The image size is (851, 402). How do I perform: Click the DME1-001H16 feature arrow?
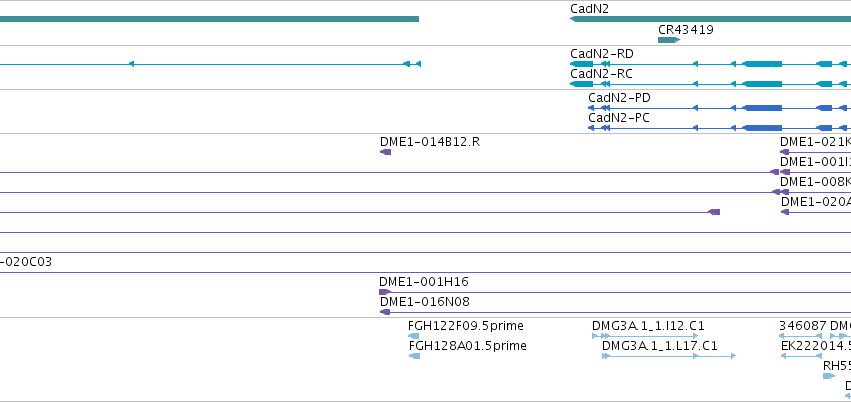coord(385,292)
